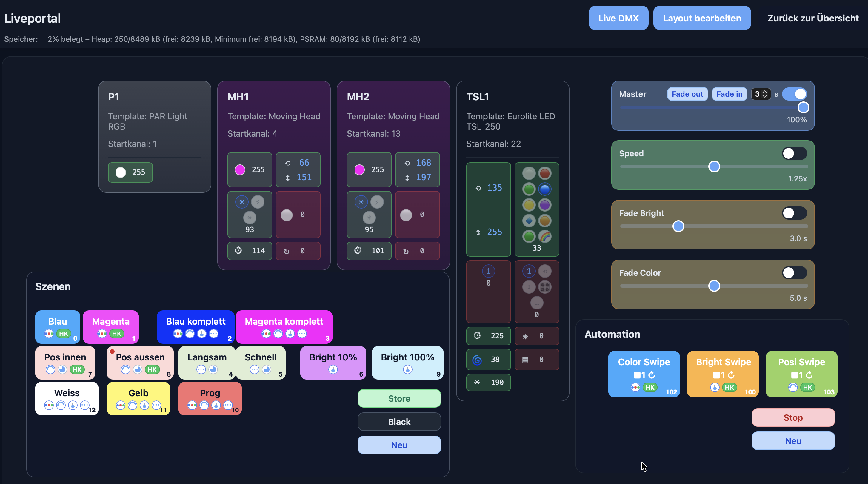Click the Speed slider handle at 1.25x
868x484 pixels.
[x=714, y=167]
